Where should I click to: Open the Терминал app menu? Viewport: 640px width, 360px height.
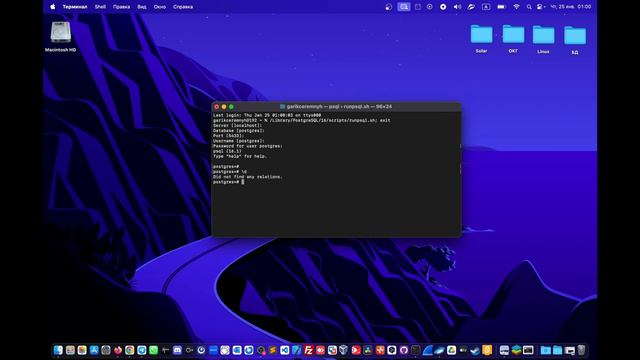(x=75, y=7)
